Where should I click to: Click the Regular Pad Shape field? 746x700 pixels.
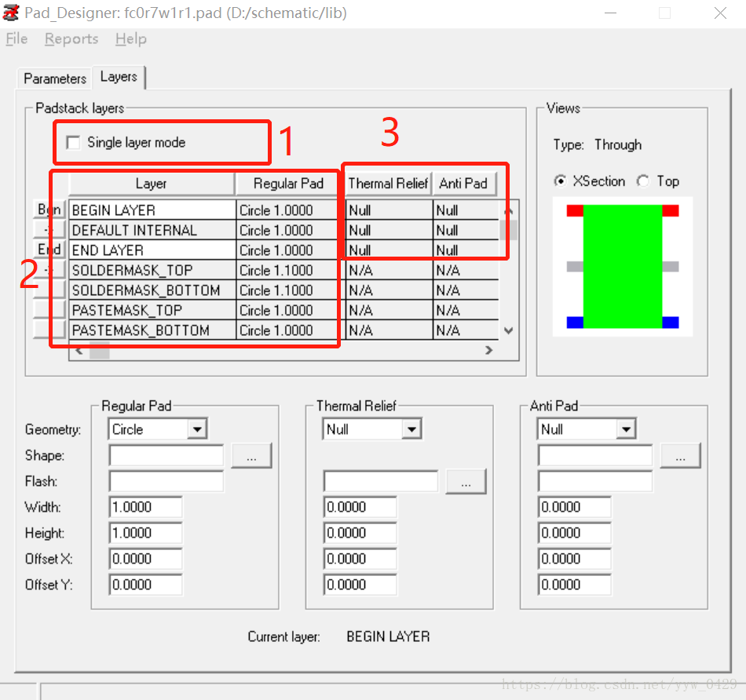click(x=166, y=456)
